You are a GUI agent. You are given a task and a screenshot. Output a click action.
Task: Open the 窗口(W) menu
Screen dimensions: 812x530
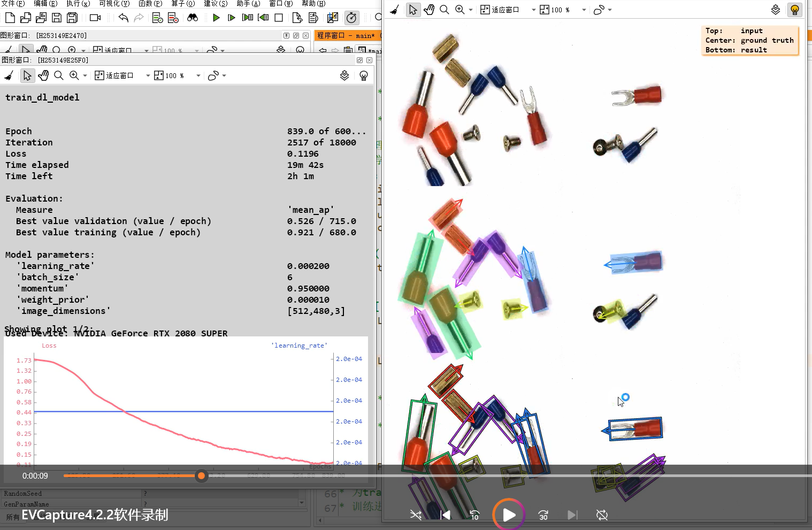[x=281, y=3]
